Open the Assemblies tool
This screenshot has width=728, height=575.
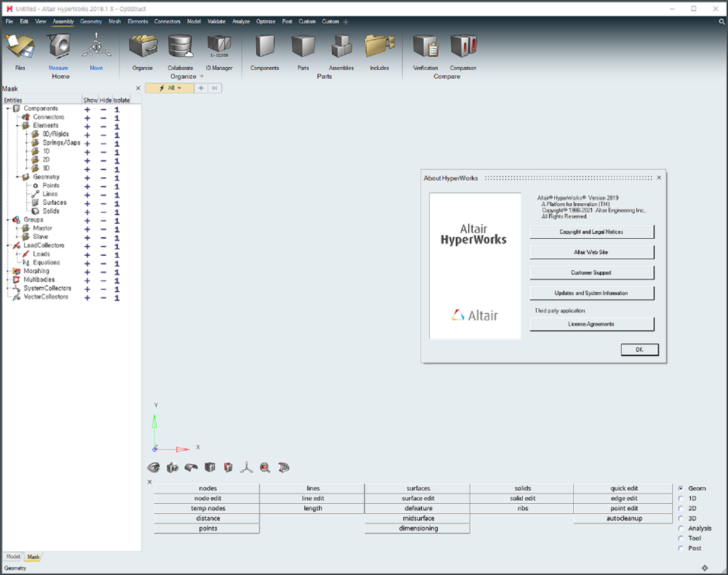(341, 52)
